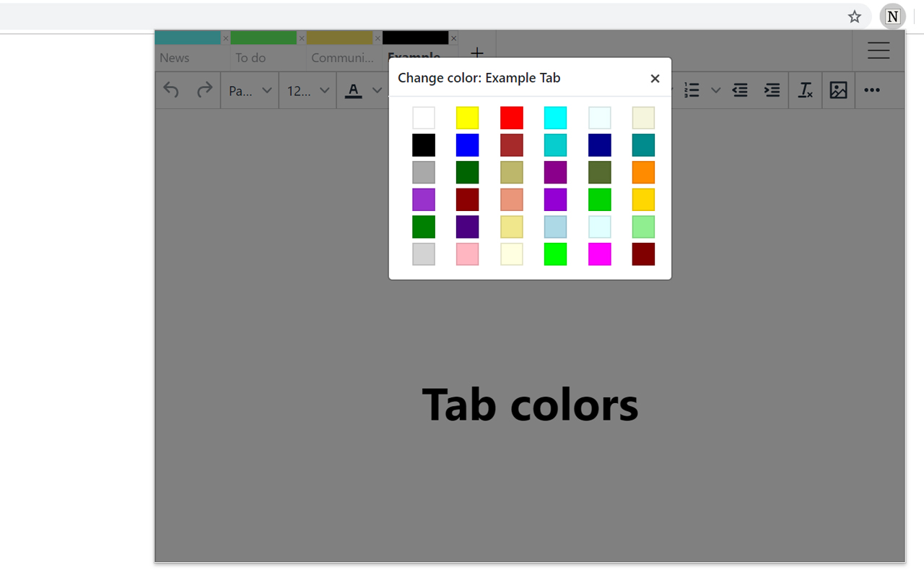Decrease indent of text
Screen dimensions: 924x578
tap(740, 90)
